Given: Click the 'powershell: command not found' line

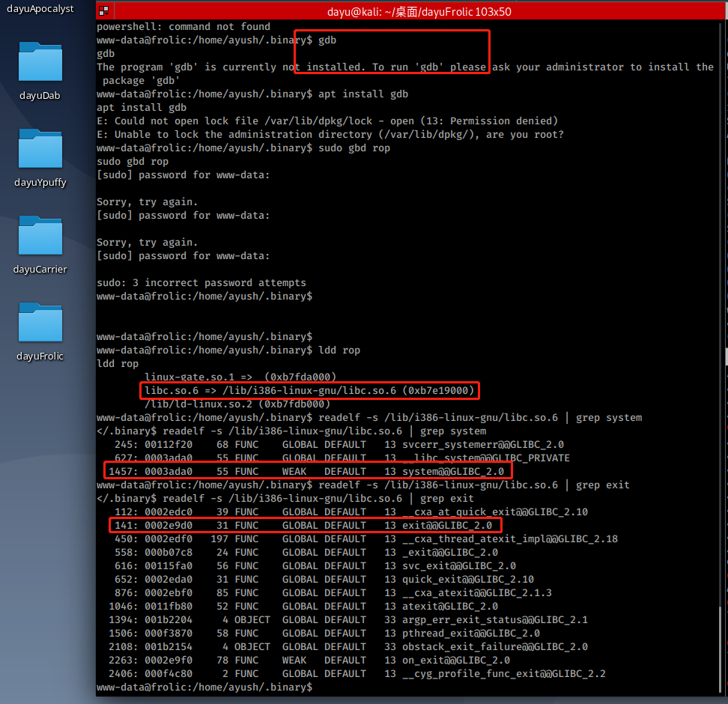Looking at the screenshot, I should [183, 26].
